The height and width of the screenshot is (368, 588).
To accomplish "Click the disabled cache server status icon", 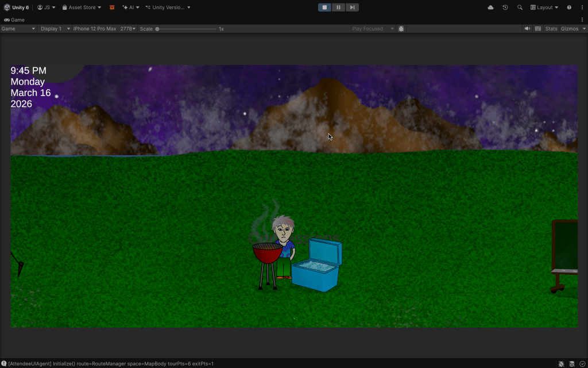I will tap(572, 363).
